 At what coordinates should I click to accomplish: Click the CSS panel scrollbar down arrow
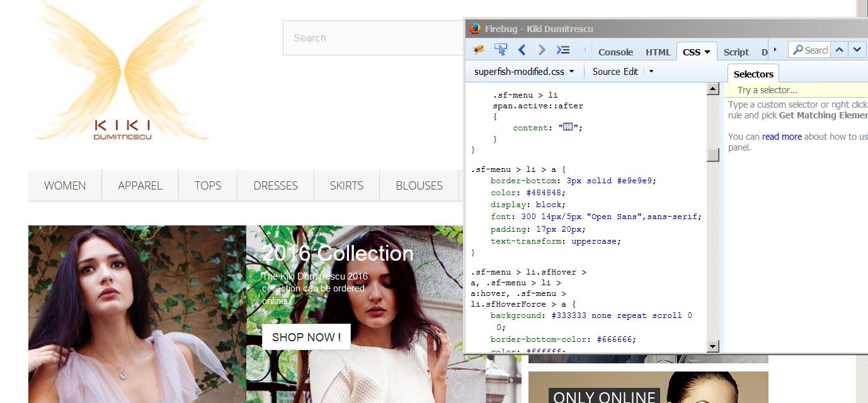tap(713, 346)
